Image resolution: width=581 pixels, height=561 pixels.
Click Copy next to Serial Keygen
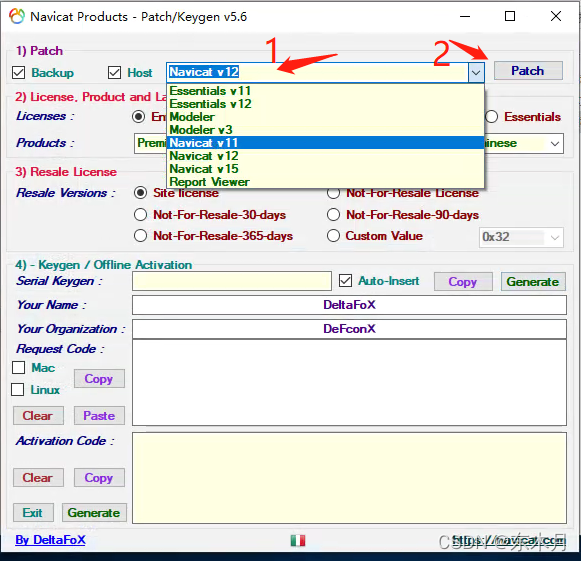click(x=463, y=282)
